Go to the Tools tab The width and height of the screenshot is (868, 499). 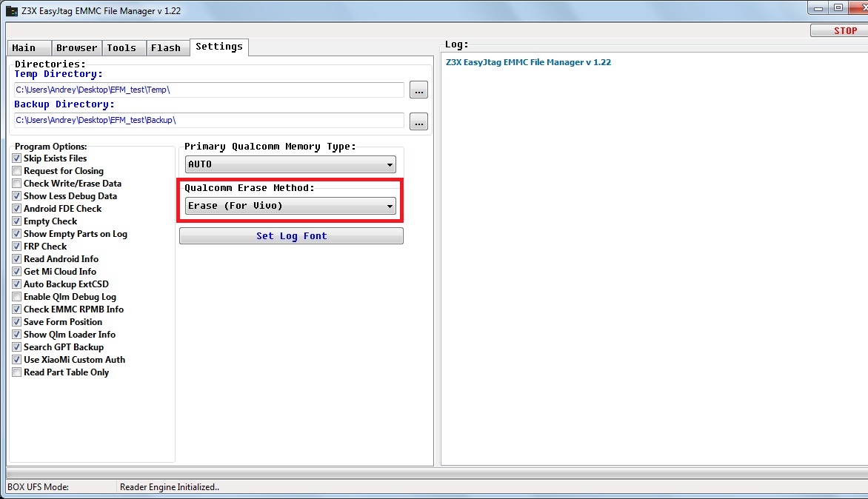[x=121, y=47]
